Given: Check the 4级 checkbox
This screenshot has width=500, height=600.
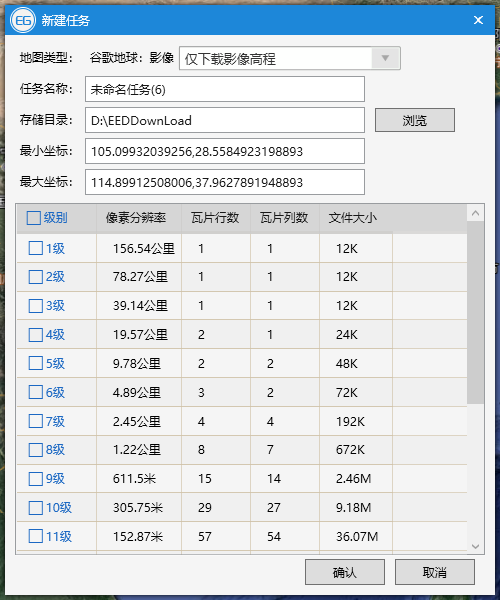Looking at the screenshot, I should [x=36, y=334].
